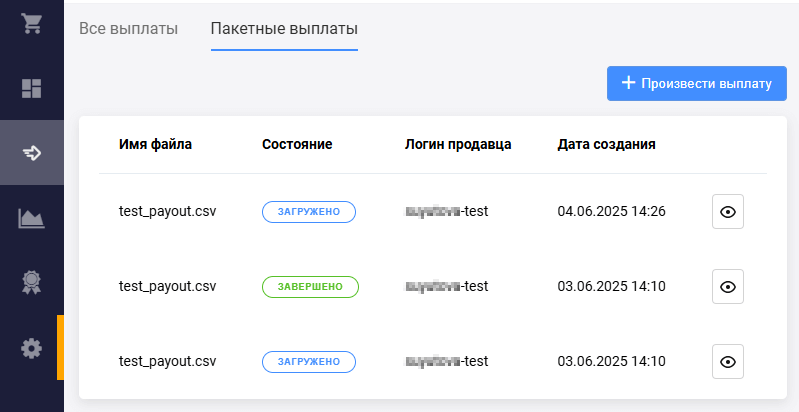View payout created 04.06.2025 14:26
799x412 pixels.
727,212
